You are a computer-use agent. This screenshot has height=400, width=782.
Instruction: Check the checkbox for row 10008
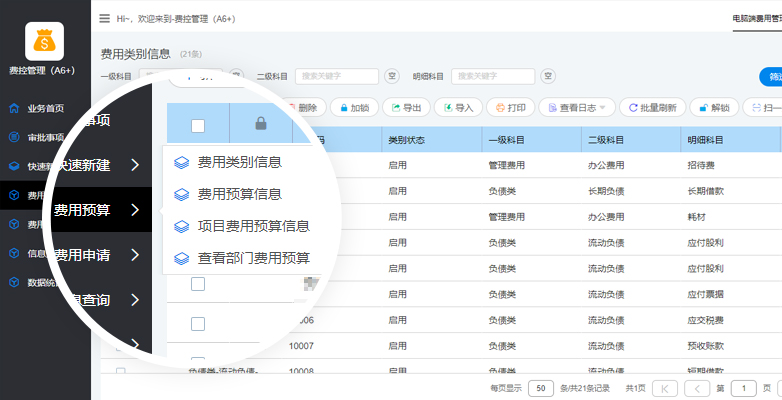click(121, 371)
